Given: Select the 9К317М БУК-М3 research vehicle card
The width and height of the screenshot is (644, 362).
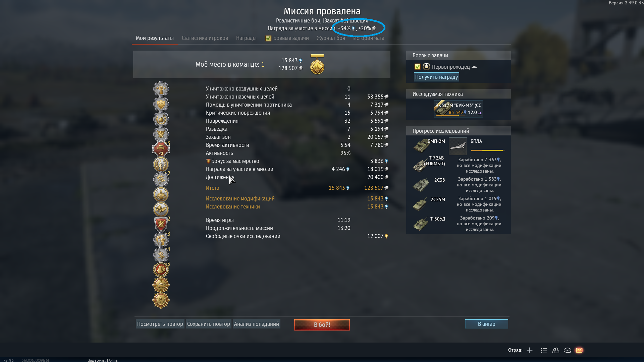Looking at the screenshot, I should 459,109.
